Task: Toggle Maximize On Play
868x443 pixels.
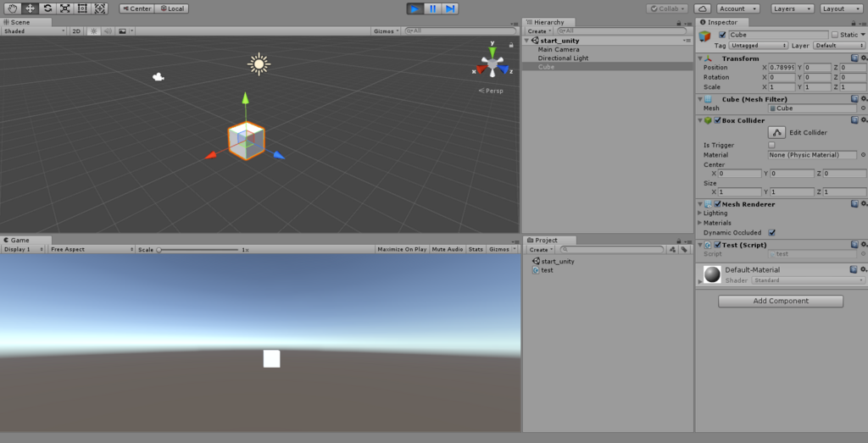Action: [x=402, y=249]
